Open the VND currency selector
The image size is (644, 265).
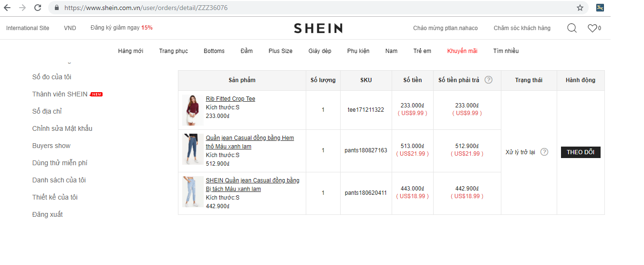tap(70, 28)
